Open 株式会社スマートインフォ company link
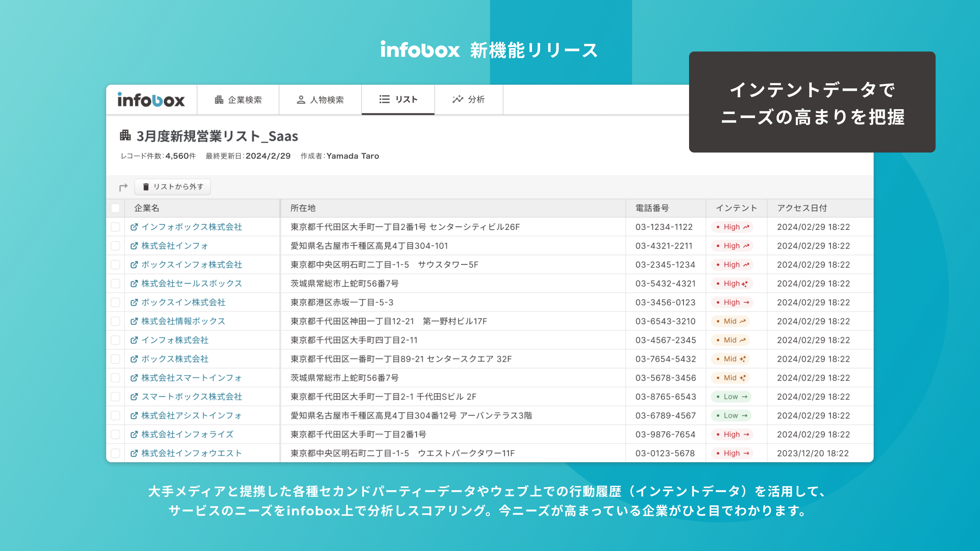Screen dimensions: 980x551 (191, 378)
